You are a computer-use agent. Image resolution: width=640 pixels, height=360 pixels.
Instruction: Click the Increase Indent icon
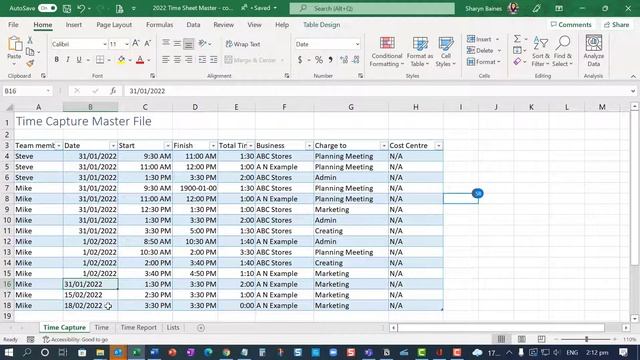coord(213,60)
